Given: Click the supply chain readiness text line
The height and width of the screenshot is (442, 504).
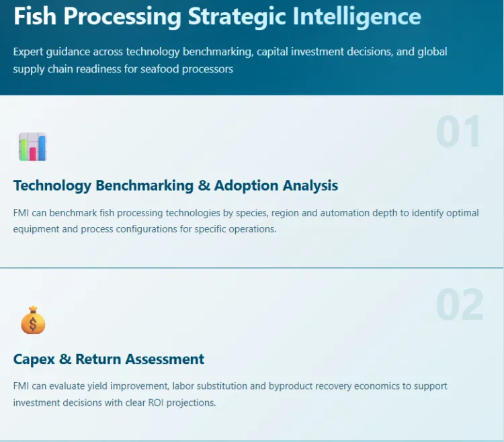Looking at the screenshot, I should pos(123,69).
